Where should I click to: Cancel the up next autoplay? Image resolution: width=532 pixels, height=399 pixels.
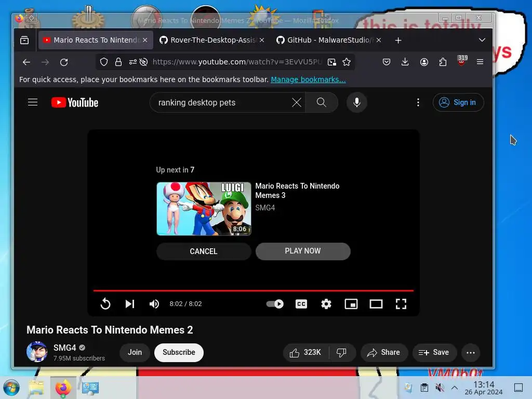[204, 251]
